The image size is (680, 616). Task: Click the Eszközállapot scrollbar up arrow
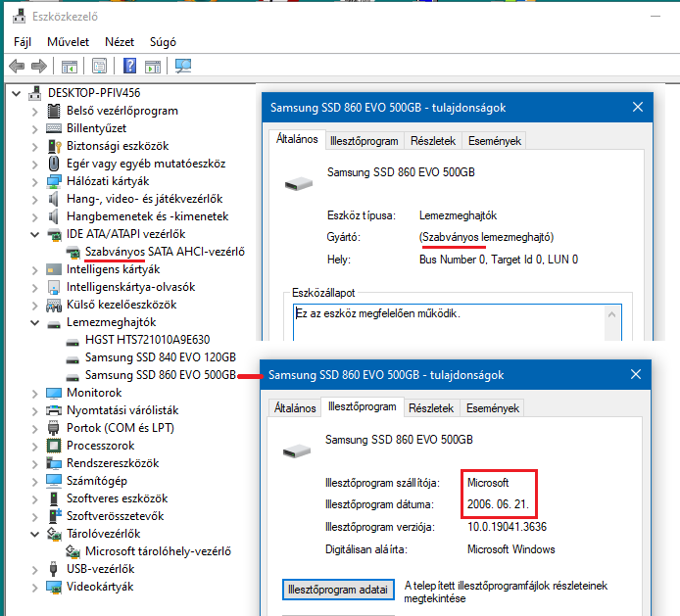[612, 314]
